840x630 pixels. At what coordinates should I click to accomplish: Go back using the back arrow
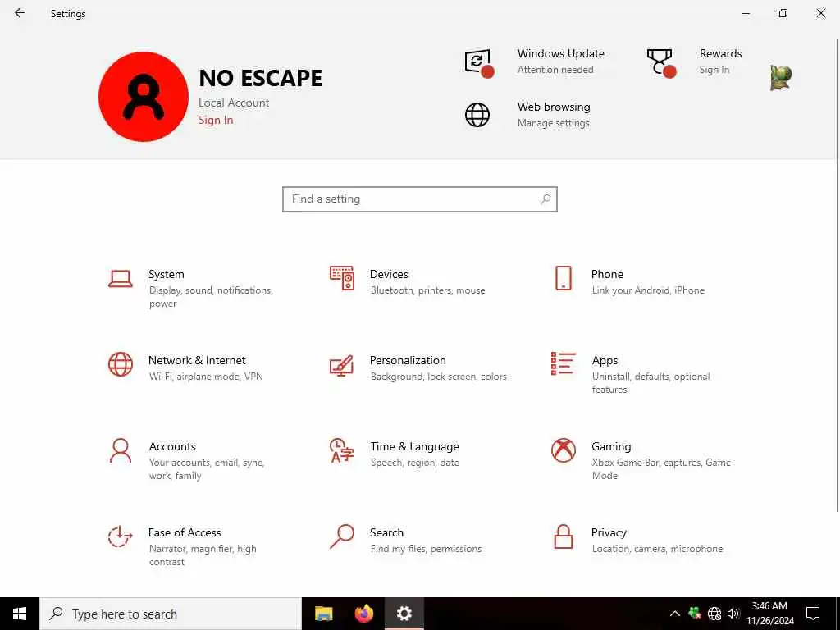(x=20, y=13)
